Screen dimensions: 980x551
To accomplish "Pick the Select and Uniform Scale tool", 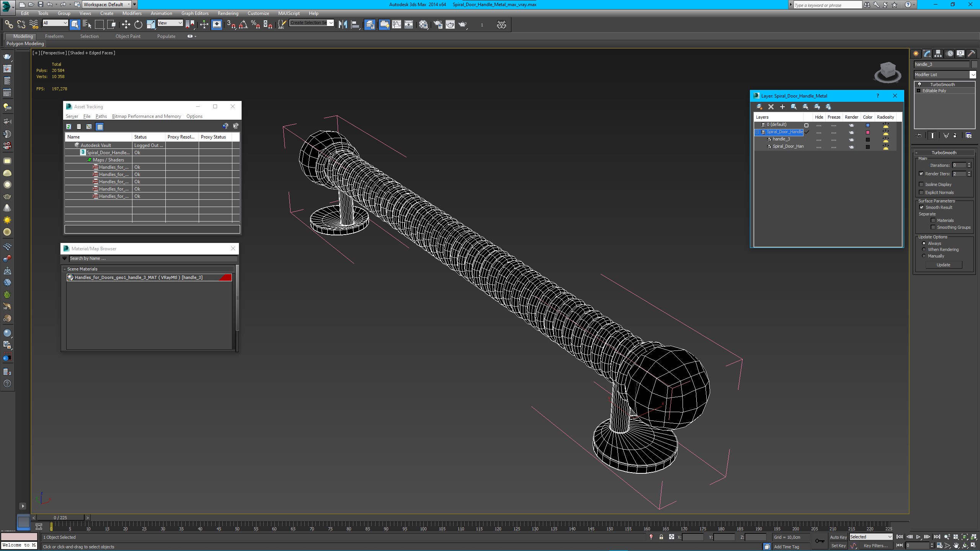I will [151, 24].
